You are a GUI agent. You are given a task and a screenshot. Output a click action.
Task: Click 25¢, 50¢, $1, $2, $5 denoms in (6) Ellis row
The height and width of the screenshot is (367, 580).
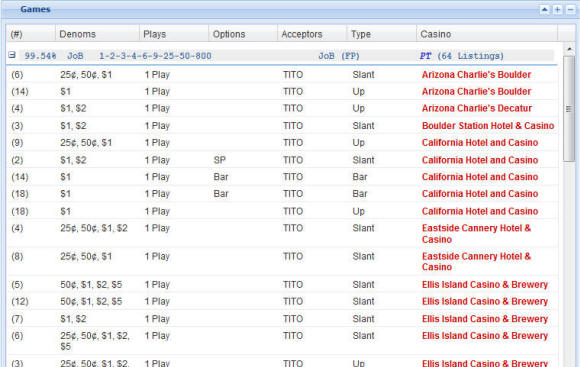coord(95,341)
